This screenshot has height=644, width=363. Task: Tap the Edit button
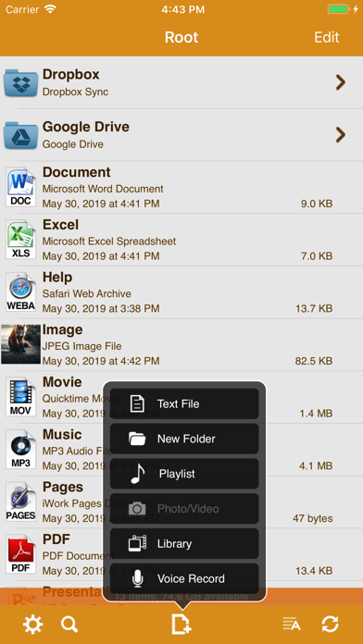(326, 37)
